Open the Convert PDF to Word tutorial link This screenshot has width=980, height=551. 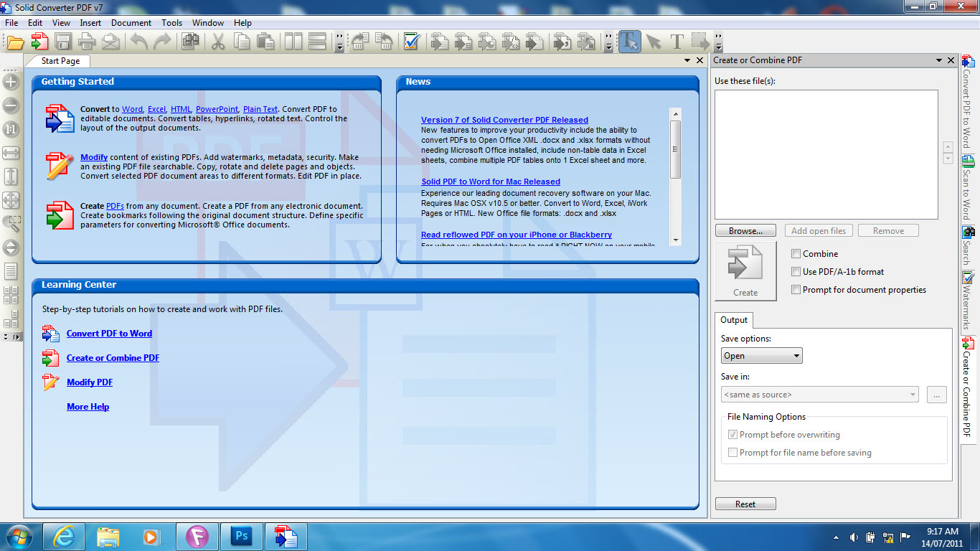[x=109, y=334]
